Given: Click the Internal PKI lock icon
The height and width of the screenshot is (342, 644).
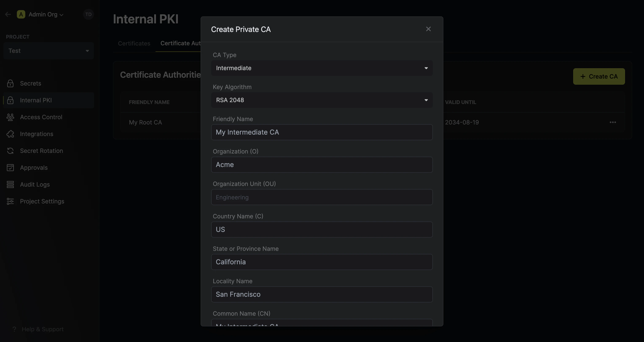Looking at the screenshot, I should pyautogui.click(x=10, y=100).
